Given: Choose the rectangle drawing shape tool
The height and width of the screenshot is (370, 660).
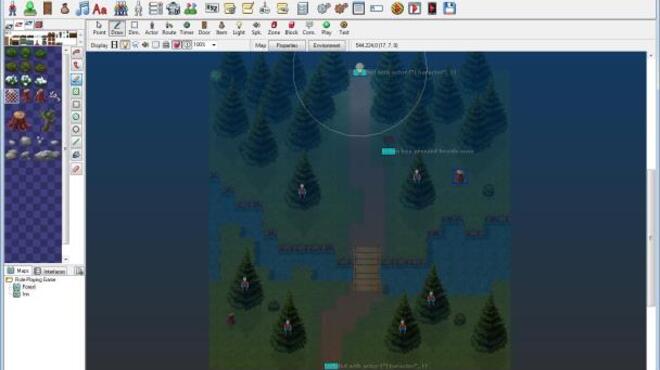Looking at the screenshot, I should coord(76,104).
